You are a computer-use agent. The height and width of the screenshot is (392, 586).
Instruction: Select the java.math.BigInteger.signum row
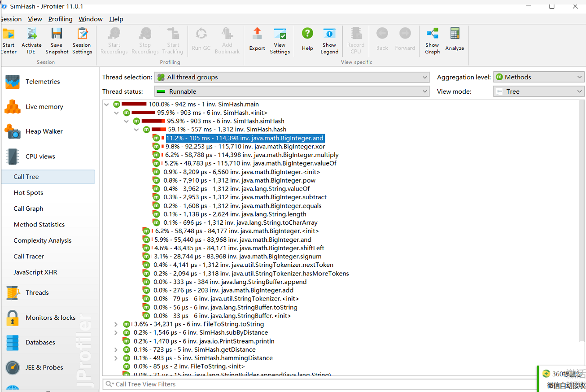tap(238, 257)
